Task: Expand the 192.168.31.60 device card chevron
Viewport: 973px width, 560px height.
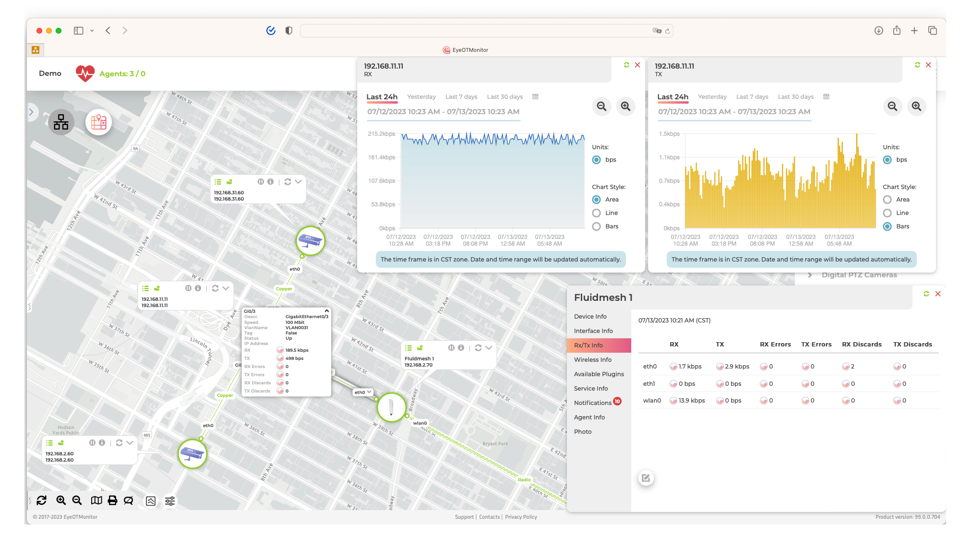Action: tap(298, 182)
